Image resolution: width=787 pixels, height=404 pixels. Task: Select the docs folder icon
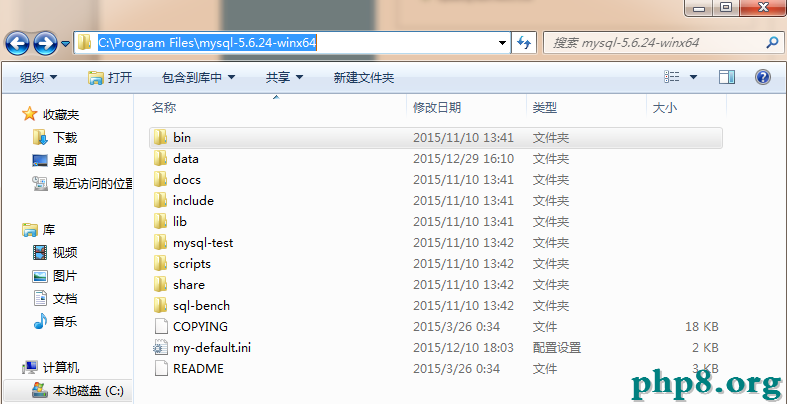coord(161,179)
